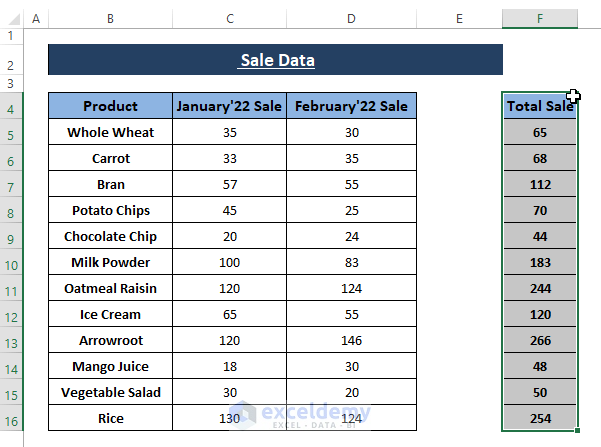This screenshot has height=447, width=601.
Task: Click the Milk Powder product cell
Action: [110, 263]
